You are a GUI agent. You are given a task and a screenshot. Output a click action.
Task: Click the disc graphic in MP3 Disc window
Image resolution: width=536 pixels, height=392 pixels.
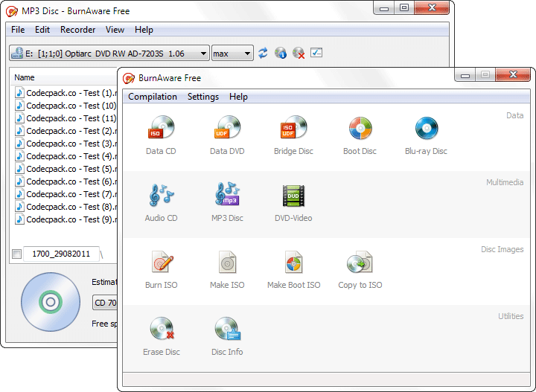pyautogui.click(x=51, y=302)
